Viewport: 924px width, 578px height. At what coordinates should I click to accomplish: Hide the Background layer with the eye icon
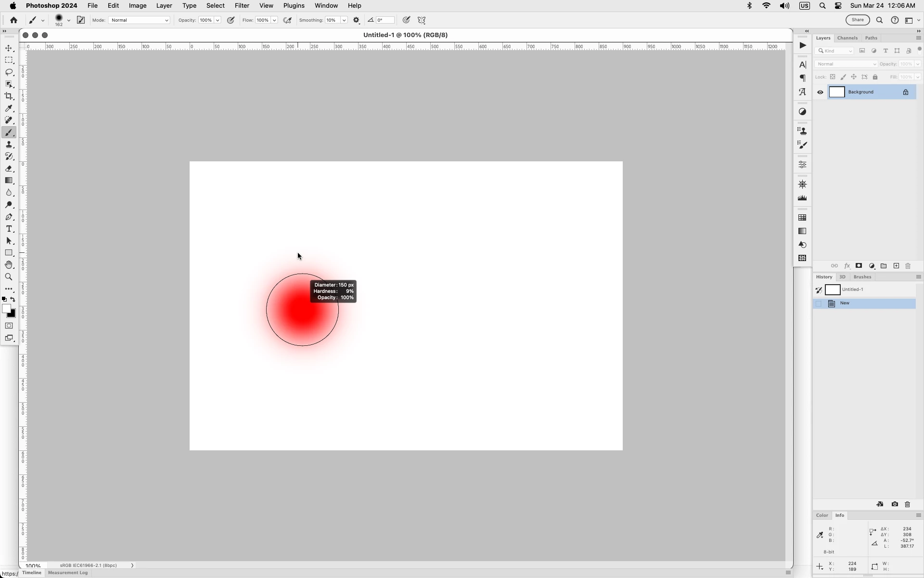pyautogui.click(x=821, y=92)
